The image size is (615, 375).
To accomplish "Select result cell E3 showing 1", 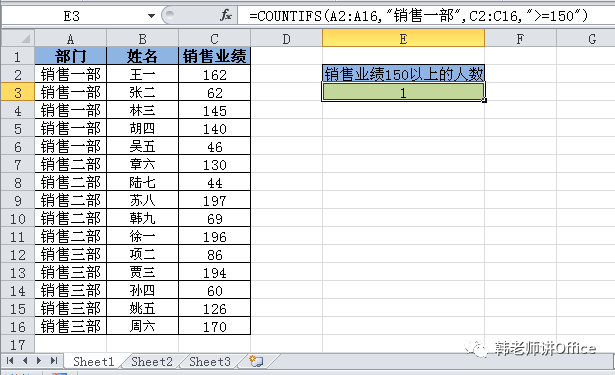I will point(403,92).
